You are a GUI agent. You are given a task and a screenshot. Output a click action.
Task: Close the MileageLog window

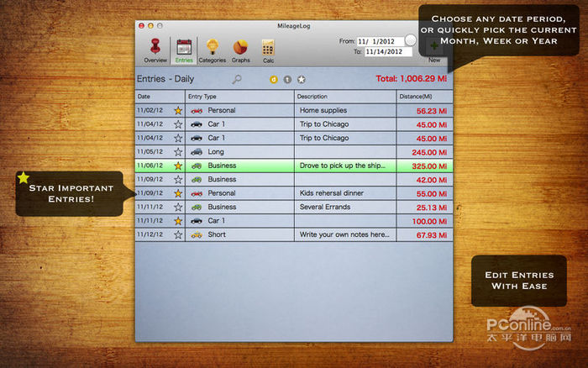click(141, 26)
